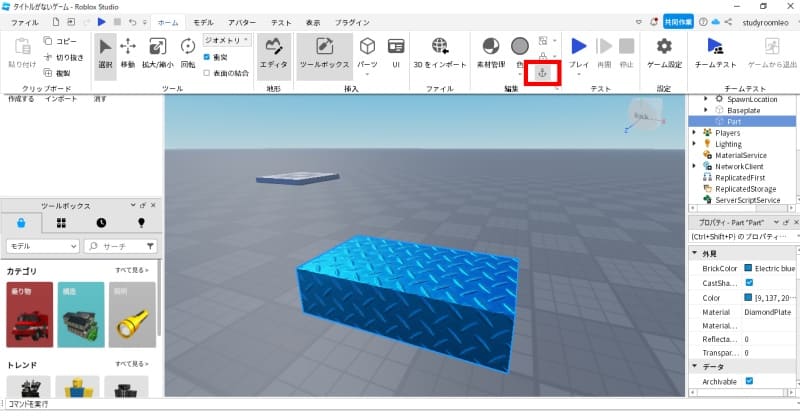The image size is (800, 418).
Task: Click the Group icon in edit section
Action: 543,40
